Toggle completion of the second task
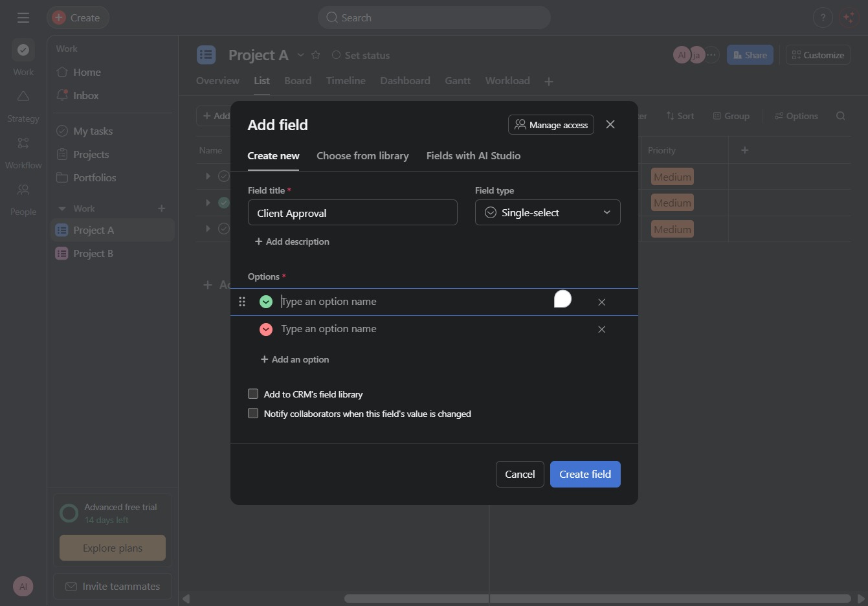Screen dimensions: 868x606 (x=224, y=203)
